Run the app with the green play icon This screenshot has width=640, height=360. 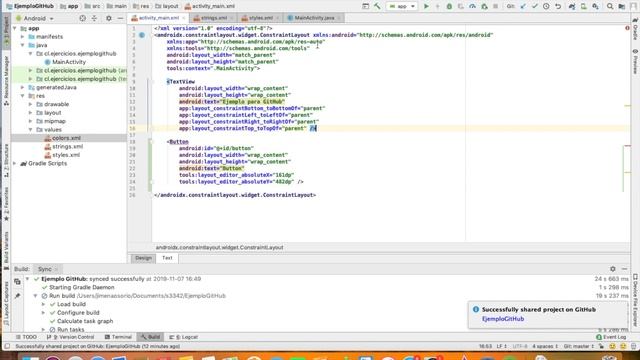click(426, 6)
